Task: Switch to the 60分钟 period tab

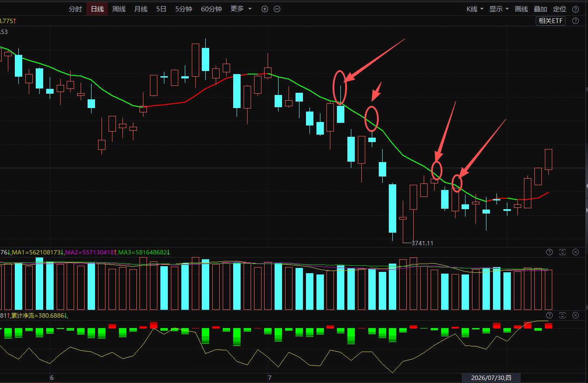Action: coord(211,9)
